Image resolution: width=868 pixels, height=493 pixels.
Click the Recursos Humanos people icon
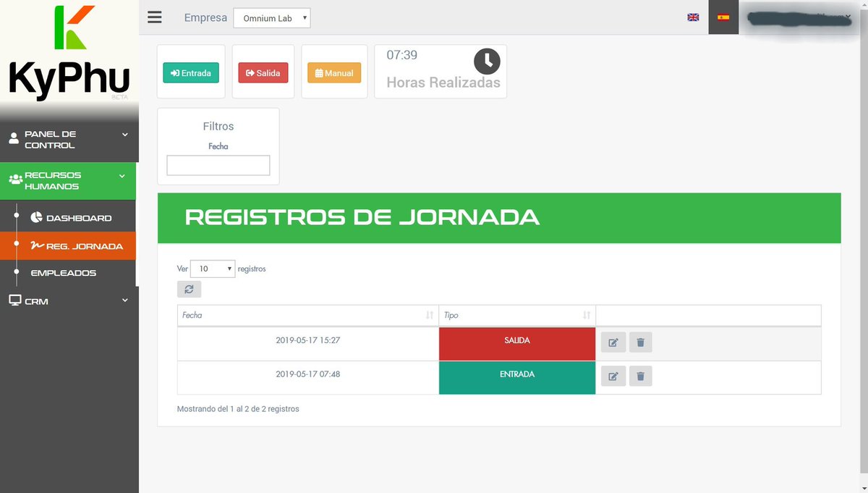(15, 179)
